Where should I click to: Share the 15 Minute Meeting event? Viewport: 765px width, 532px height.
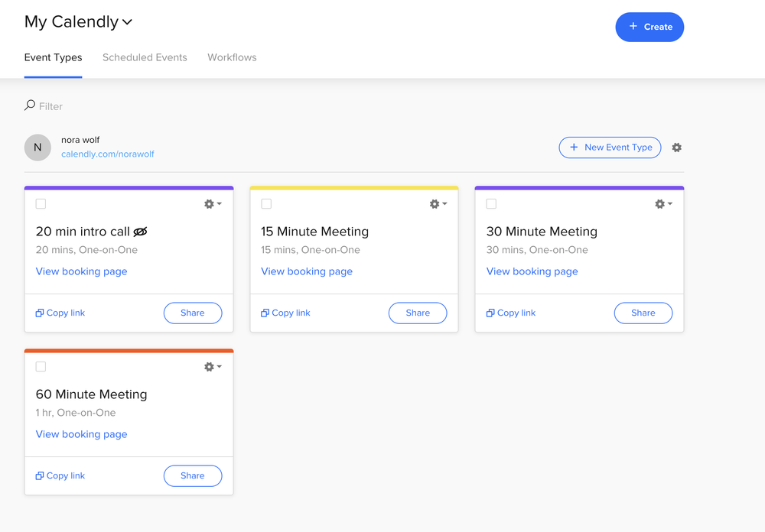tap(418, 313)
